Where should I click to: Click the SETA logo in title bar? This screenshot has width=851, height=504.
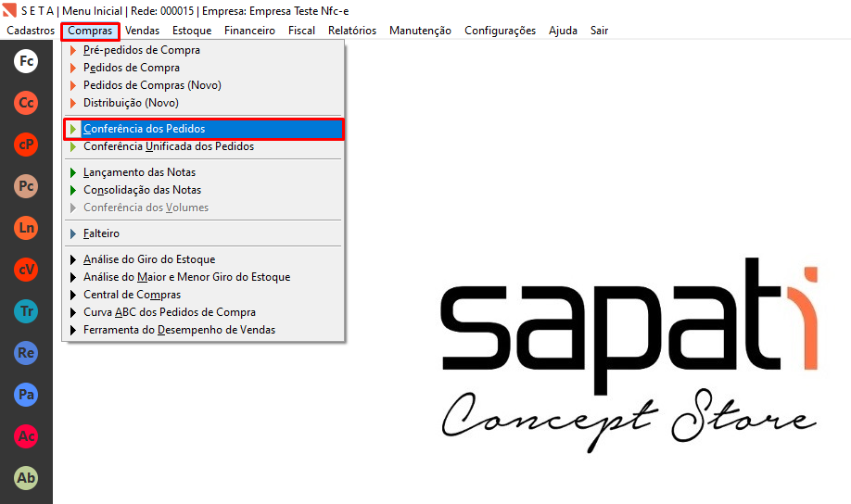pos(9,10)
